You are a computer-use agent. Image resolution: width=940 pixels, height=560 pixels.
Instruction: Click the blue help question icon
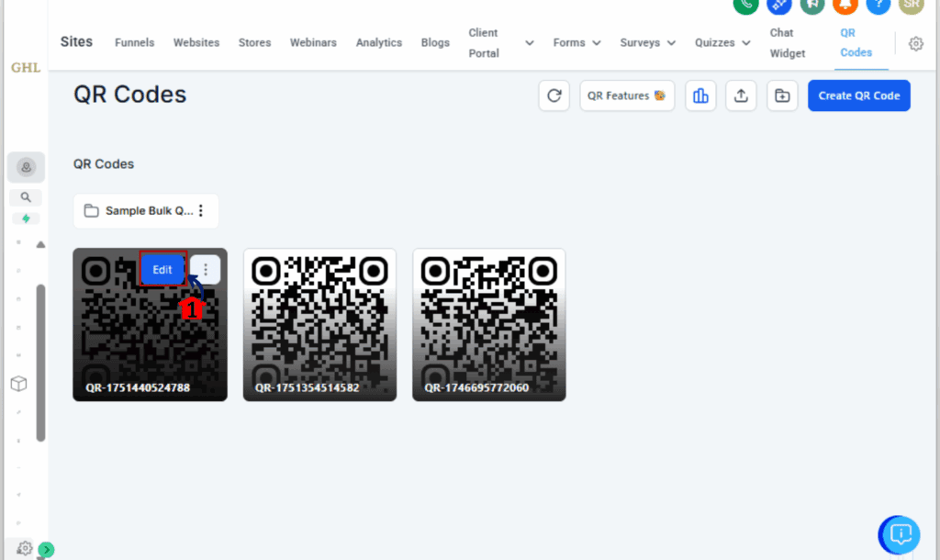point(878,5)
